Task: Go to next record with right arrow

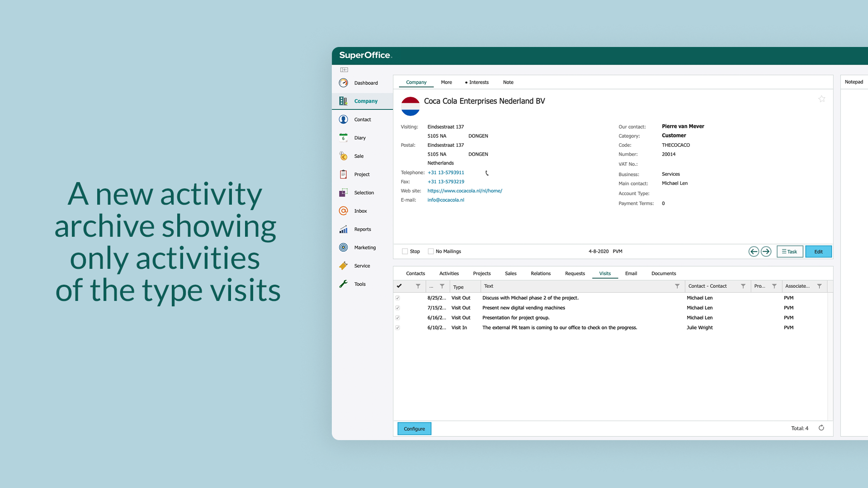Action: 766,252
